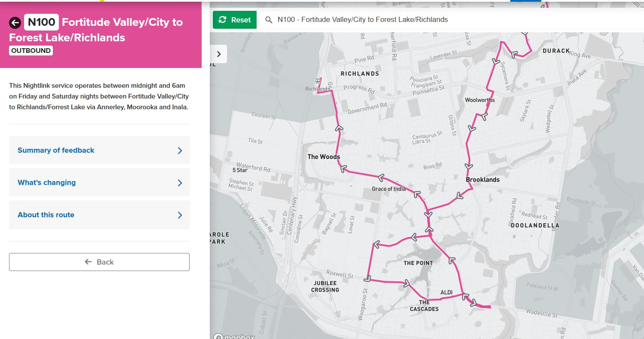
Task: Toggle the side panel with map chevron
Action: point(219,54)
